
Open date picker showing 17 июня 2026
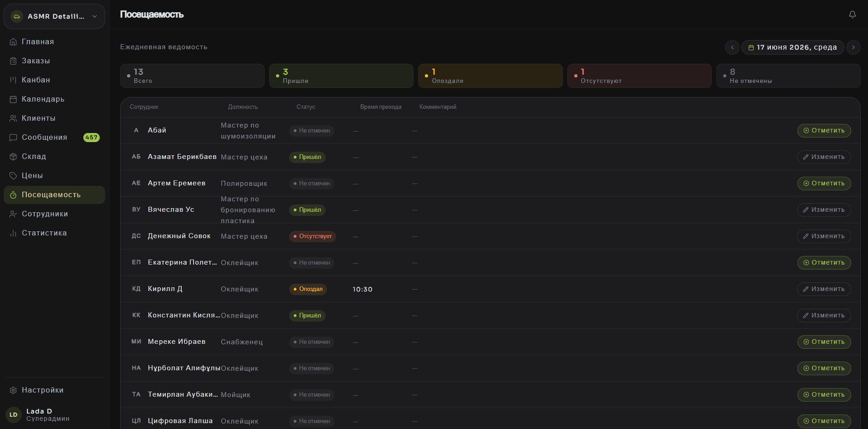click(x=792, y=47)
